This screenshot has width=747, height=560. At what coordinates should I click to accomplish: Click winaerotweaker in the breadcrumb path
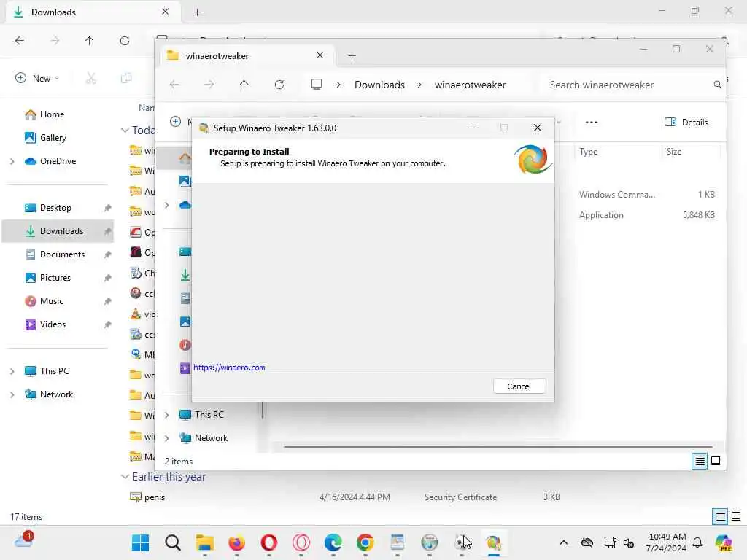[470, 85]
